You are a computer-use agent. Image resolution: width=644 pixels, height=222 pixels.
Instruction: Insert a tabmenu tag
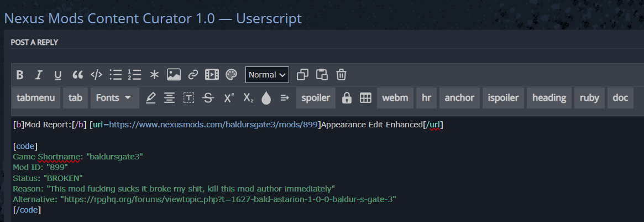coord(36,98)
